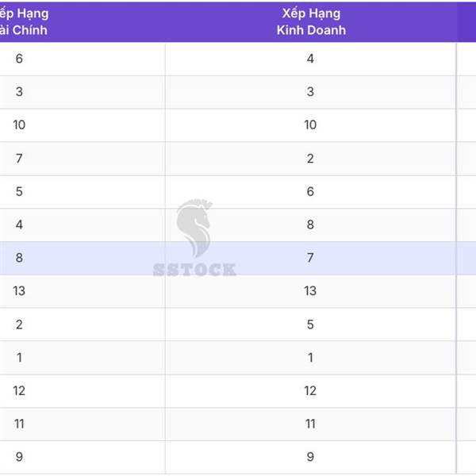Screen dimensions: 476x476
Task: Click value 2 in Tài Chính column
Action: (19, 324)
